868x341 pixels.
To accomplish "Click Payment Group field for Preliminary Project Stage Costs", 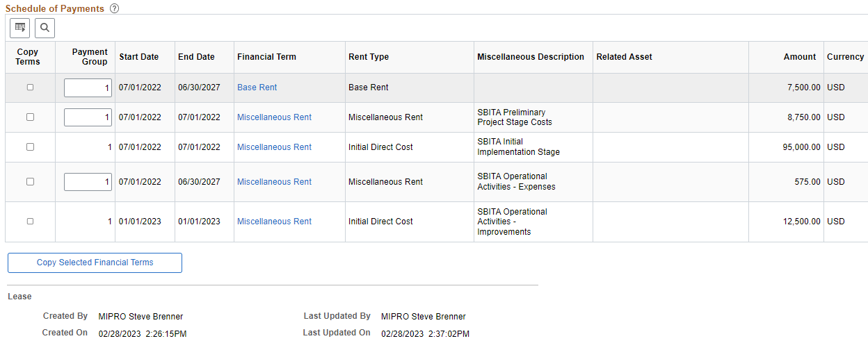I will tap(88, 117).
